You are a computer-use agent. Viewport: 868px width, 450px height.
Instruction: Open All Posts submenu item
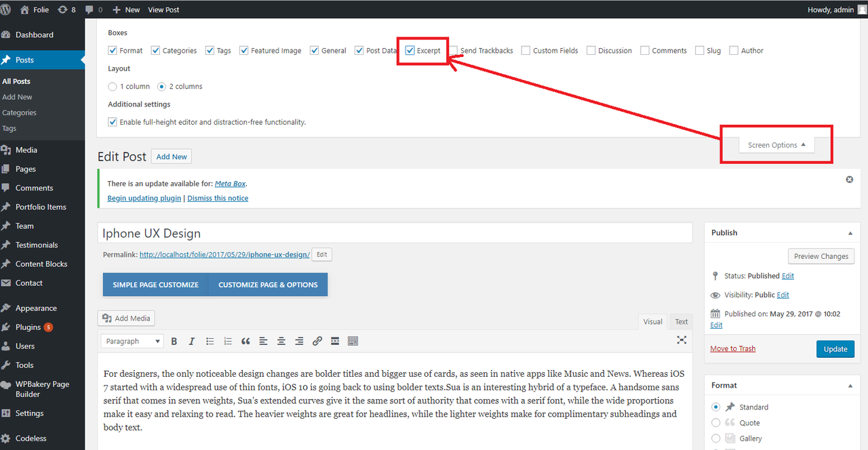point(16,81)
